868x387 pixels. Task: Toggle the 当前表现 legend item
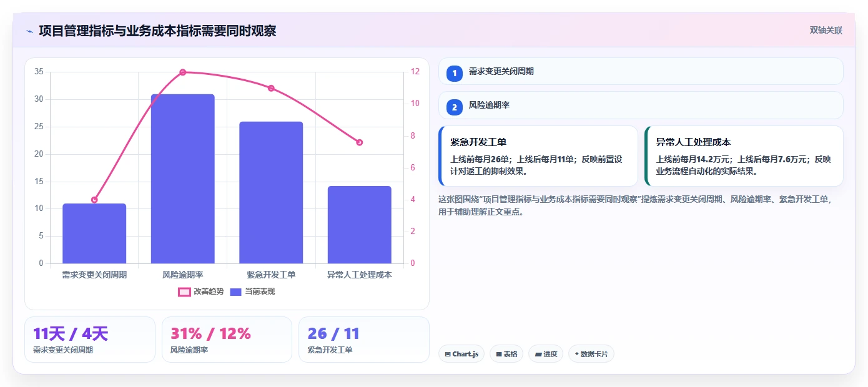[x=252, y=291]
